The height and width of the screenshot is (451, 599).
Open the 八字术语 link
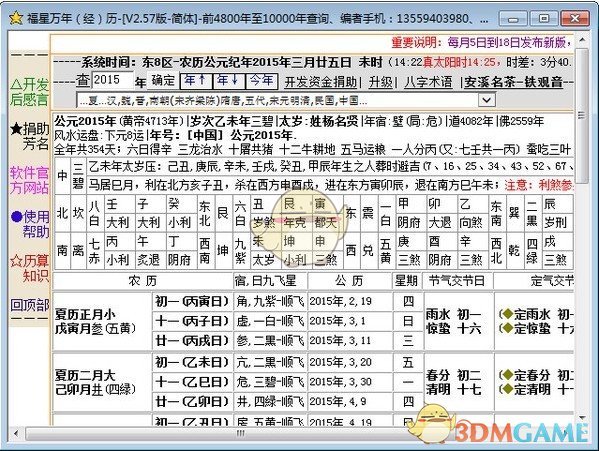(428, 82)
